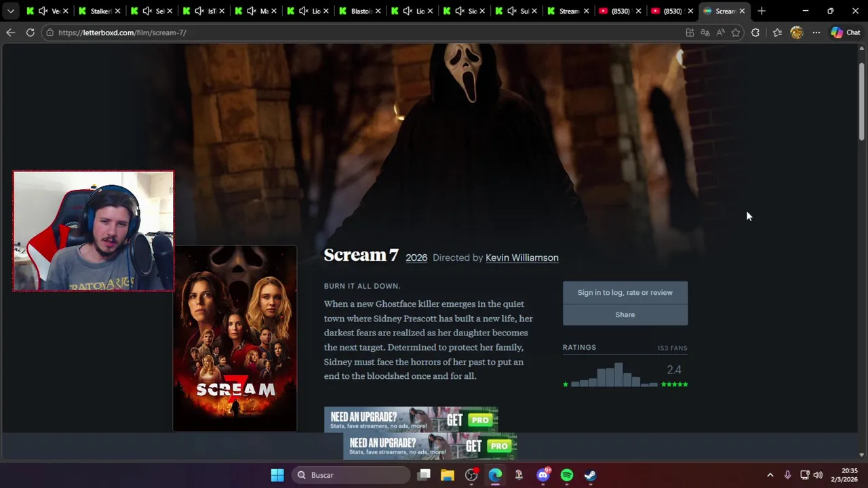The height and width of the screenshot is (488, 868).
Task: Click the page vertical scrollbar thumb
Action: click(862, 102)
